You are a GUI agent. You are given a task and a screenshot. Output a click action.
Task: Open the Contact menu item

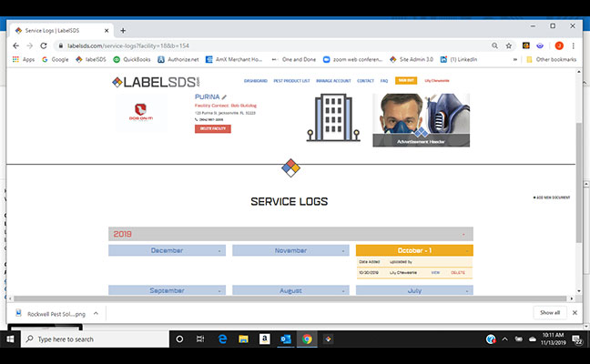(x=365, y=81)
